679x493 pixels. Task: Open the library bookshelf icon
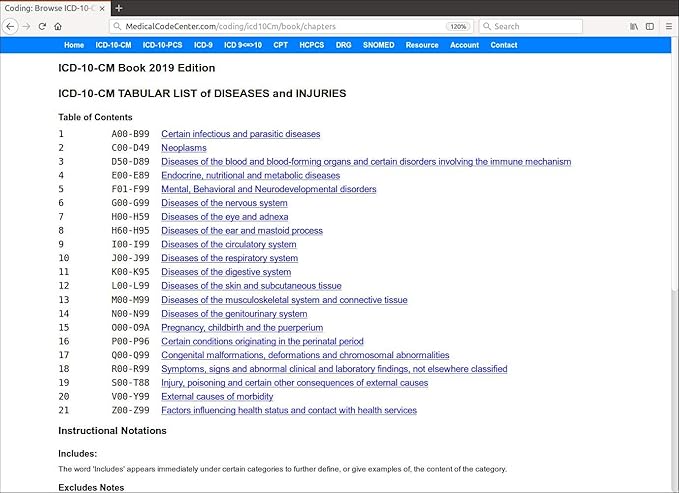click(x=634, y=26)
